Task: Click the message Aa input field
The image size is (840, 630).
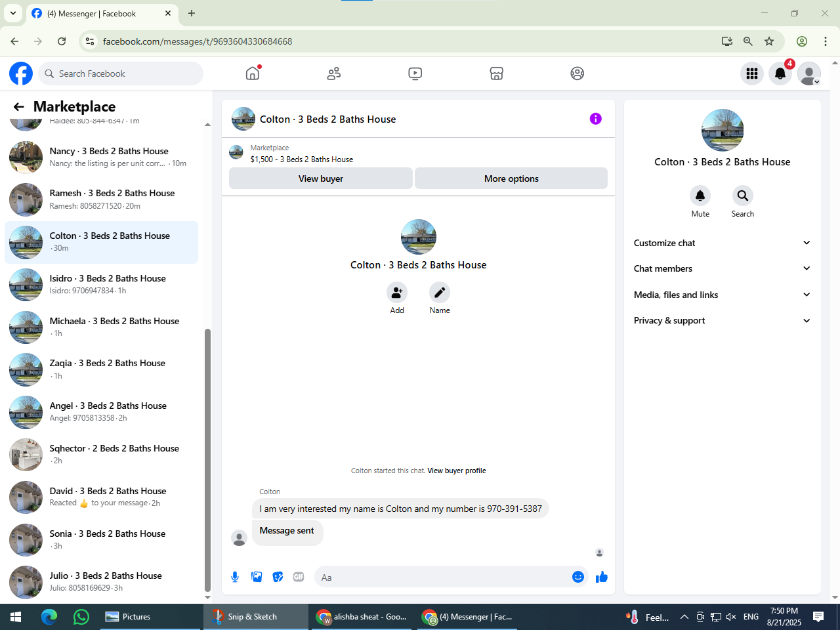Action: tap(443, 577)
